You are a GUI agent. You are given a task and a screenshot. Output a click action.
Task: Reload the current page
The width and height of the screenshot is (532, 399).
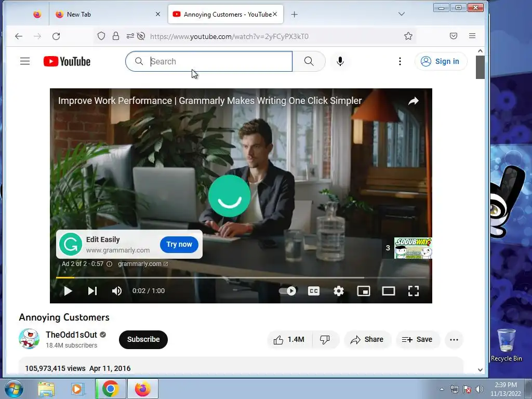(56, 36)
